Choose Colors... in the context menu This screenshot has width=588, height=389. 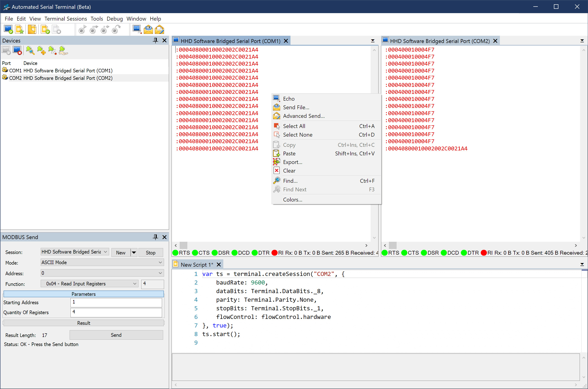(x=327, y=200)
